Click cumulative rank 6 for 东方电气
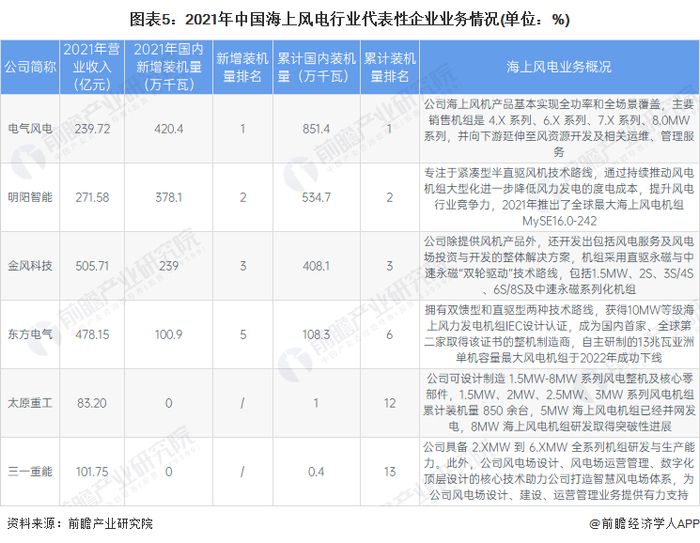This screenshot has height=543, width=700. click(390, 334)
